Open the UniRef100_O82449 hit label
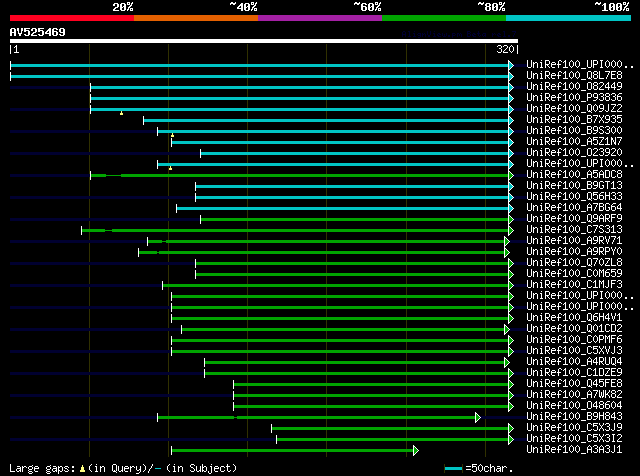 [x=574, y=87]
